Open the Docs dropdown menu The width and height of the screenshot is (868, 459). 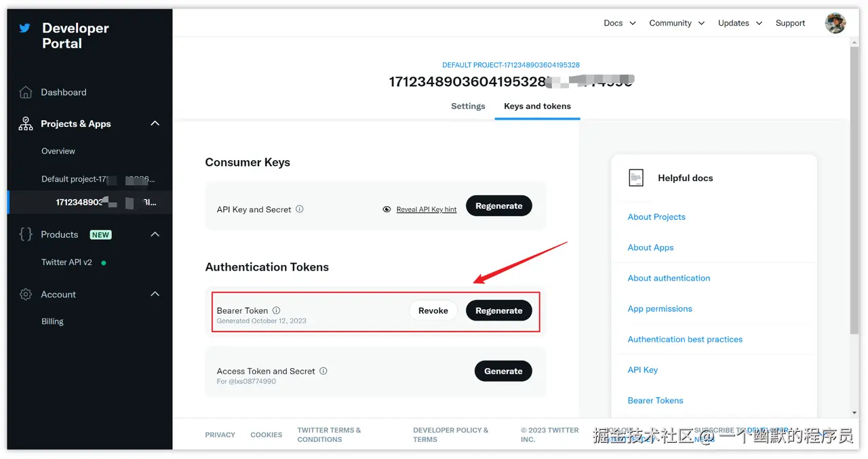tap(620, 23)
